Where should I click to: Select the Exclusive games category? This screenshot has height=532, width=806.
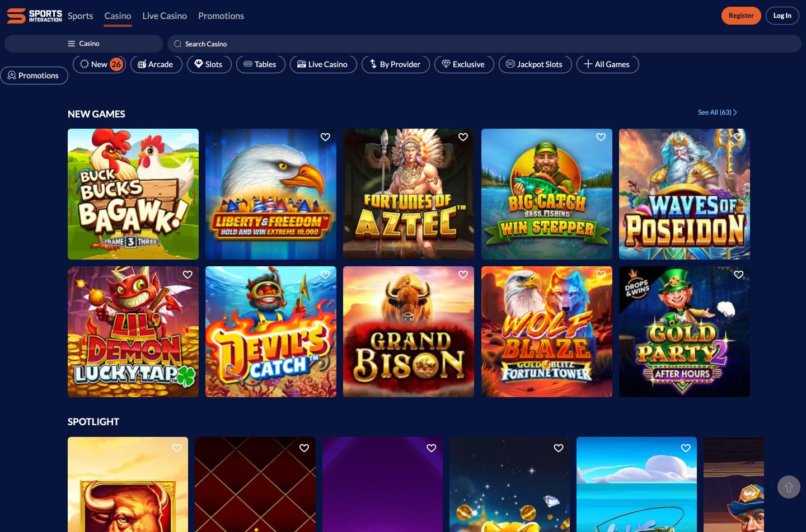point(464,64)
